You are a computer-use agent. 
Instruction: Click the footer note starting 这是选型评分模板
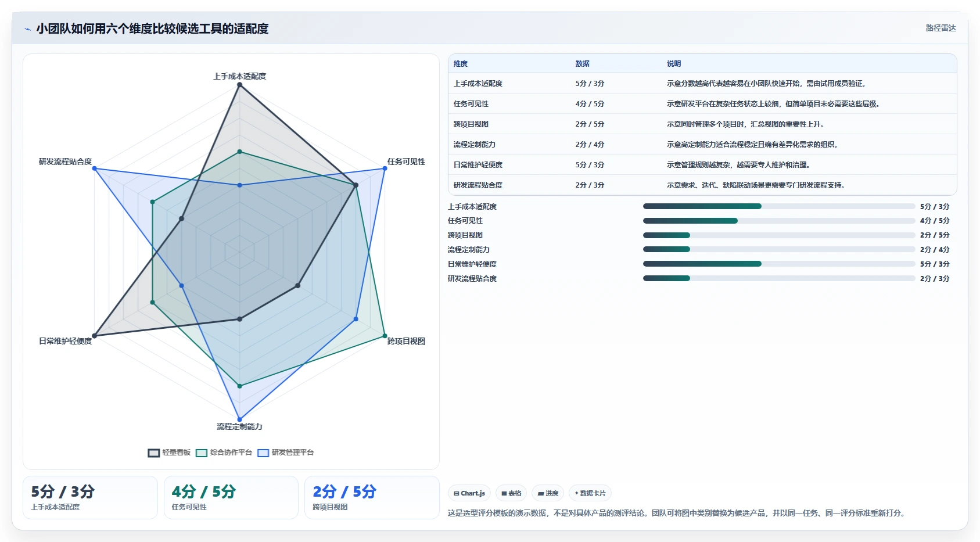pyautogui.click(x=676, y=513)
